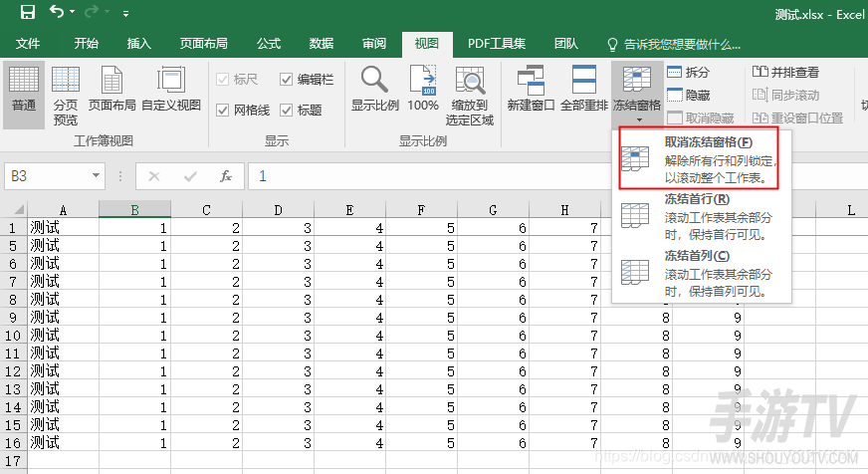Open the undo history dropdown arrow
The width and height of the screenshot is (868, 474).
(x=73, y=12)
